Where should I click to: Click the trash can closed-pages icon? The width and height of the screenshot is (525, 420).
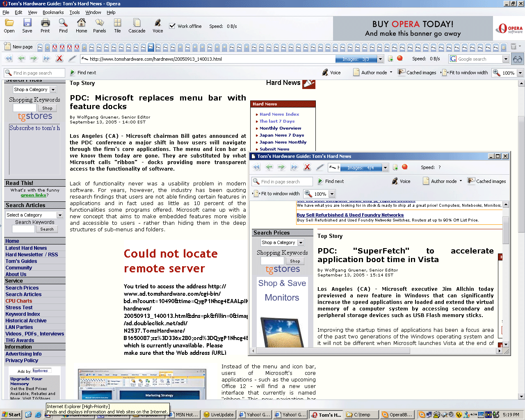pos(514,46)
